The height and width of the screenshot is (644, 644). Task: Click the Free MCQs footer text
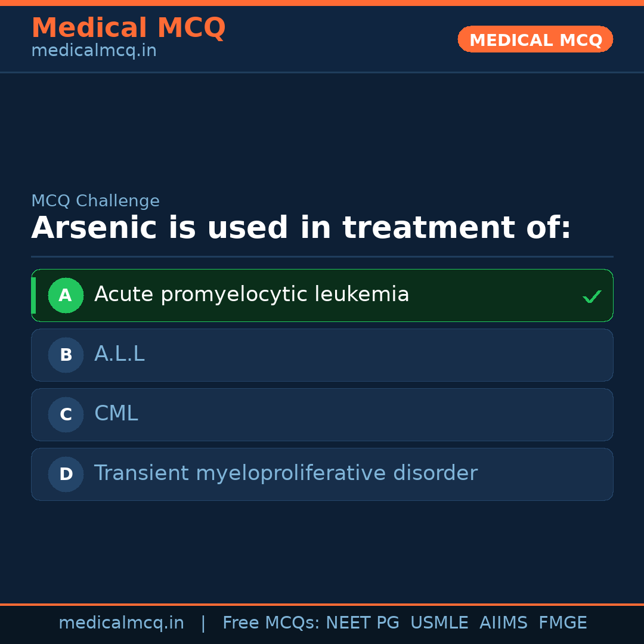(271, 623)
